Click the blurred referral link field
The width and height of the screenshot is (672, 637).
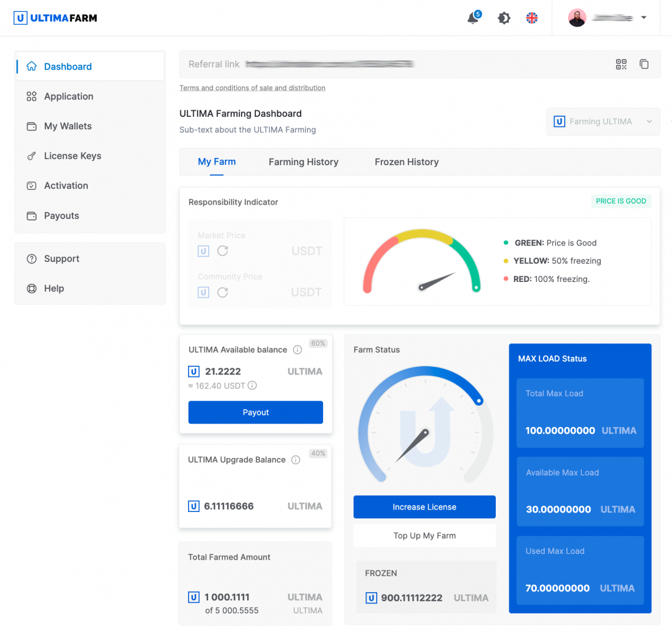pyautogui.click(x=330, y=64)
